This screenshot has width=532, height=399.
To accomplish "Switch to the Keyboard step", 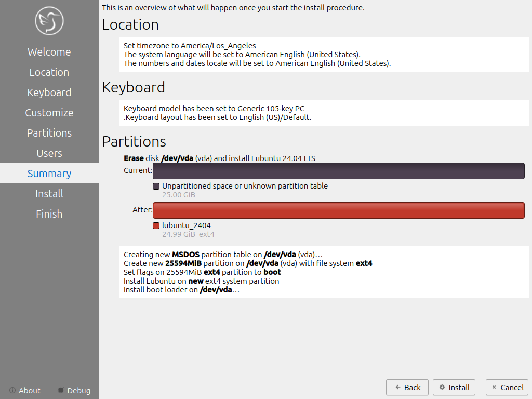I will [x=49, y=92].
